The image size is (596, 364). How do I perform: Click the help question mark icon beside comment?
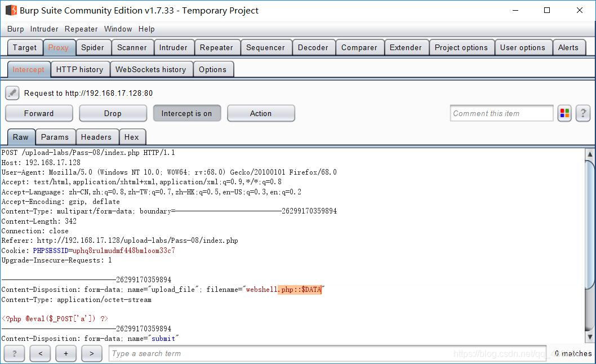coord(582,113)
